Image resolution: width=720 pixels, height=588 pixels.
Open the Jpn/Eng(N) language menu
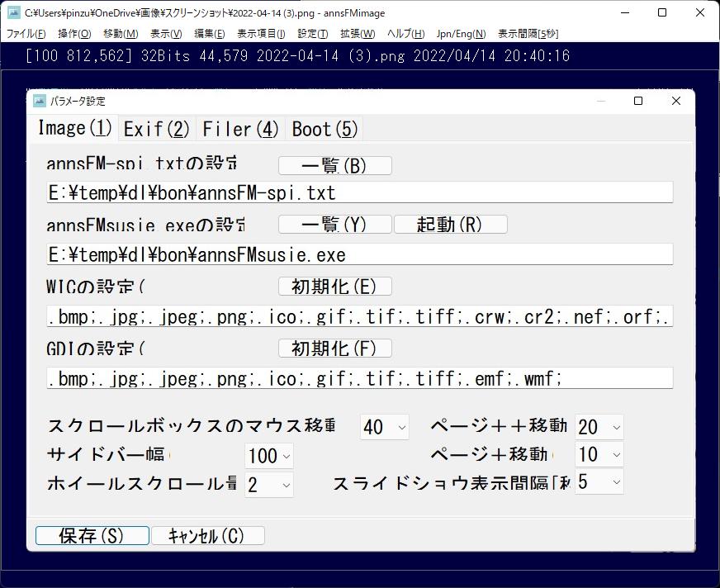tap(461, 34)
